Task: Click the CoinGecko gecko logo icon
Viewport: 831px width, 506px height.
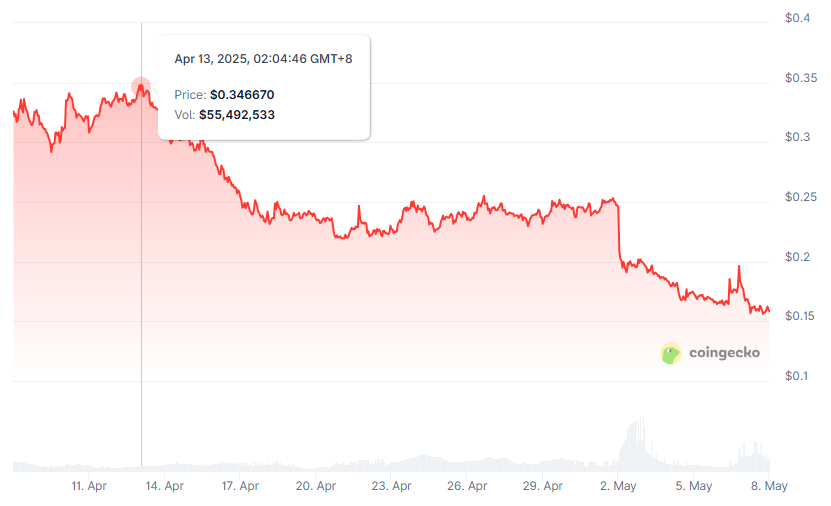Action: coord(671,353)
